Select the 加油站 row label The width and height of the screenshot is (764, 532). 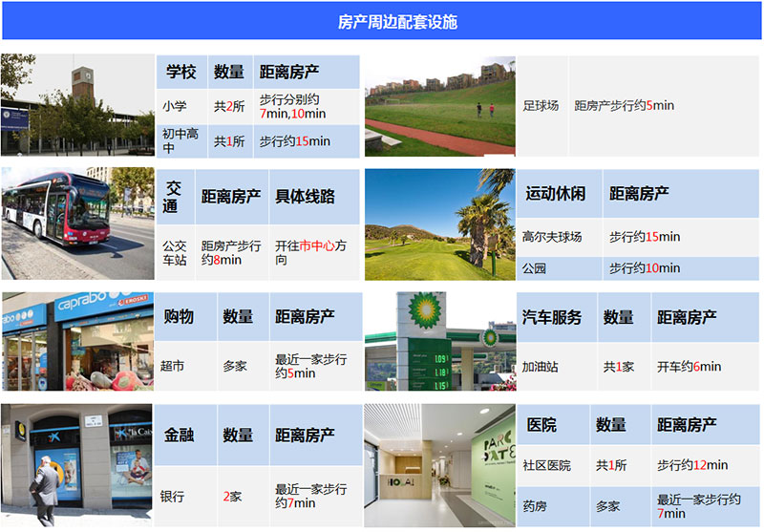click(541, 367)
